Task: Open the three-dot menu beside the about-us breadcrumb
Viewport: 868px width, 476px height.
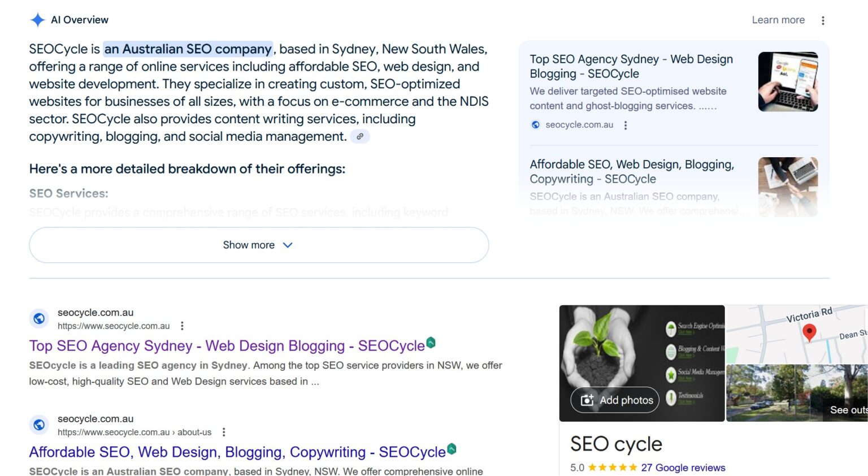Action: pos(224,431)
